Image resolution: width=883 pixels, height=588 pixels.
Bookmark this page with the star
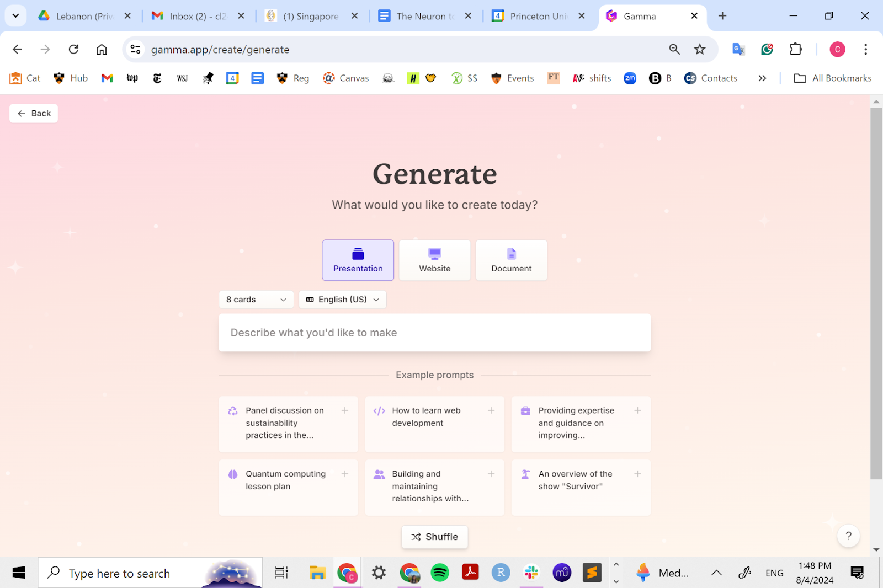700,49
